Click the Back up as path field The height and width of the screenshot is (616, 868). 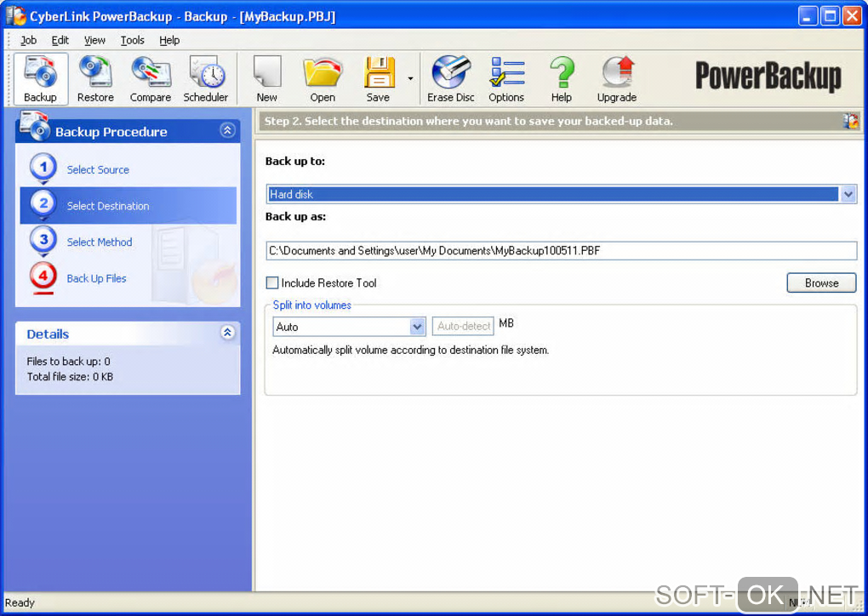click(562, 251)
